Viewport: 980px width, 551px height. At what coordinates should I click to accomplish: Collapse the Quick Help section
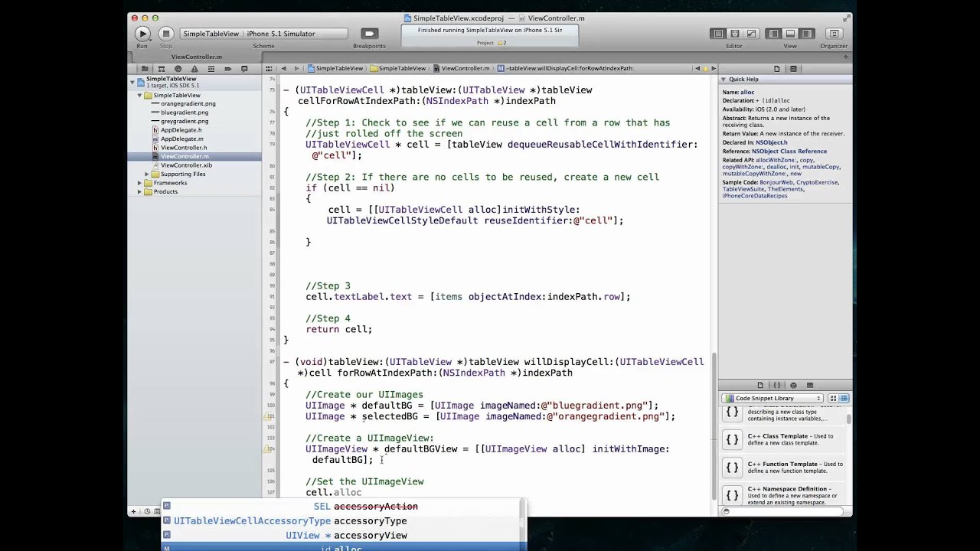coord(723,80)
